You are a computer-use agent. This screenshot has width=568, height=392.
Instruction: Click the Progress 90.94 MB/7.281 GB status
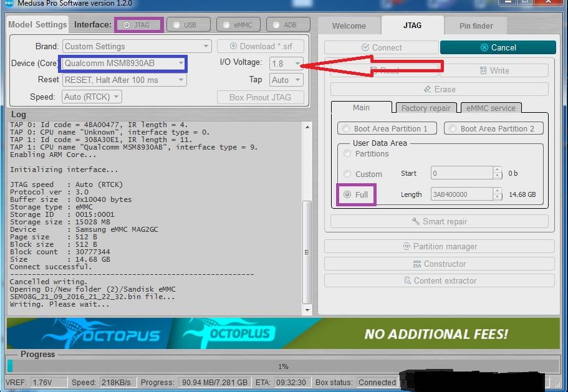(x=214, y=383)
